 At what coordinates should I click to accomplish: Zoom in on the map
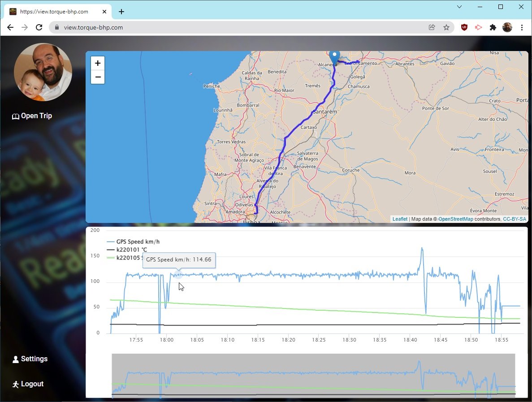pos(98,63)
